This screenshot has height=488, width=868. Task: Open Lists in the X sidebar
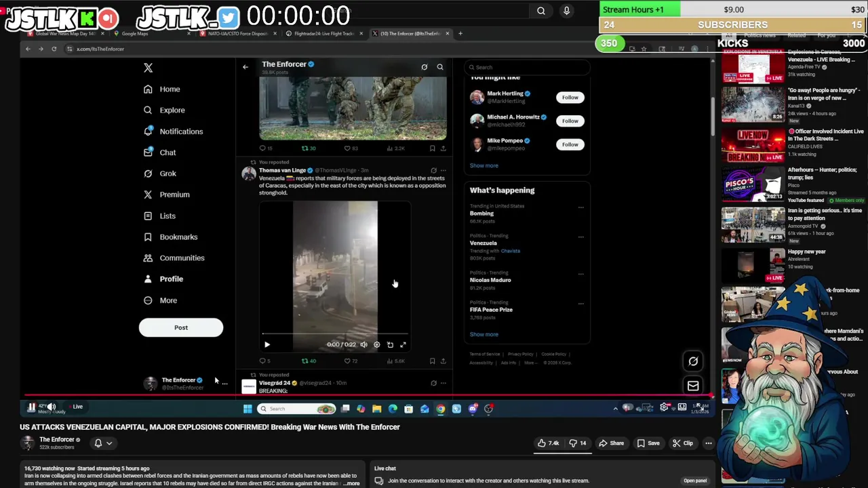pos(159,216)
